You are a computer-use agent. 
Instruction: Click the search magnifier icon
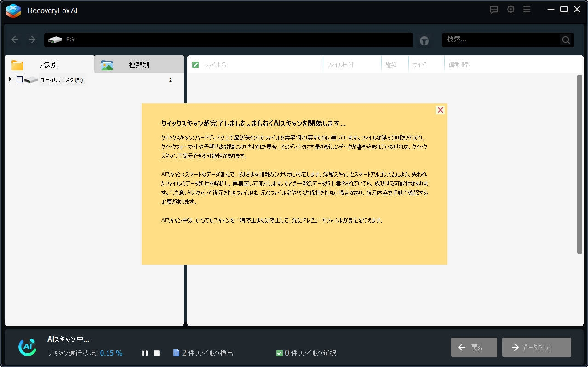tap(566, 40)
